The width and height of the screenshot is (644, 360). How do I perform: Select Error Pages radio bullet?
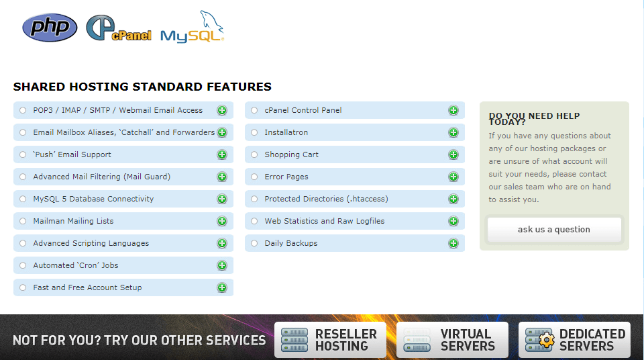point(254,177)
